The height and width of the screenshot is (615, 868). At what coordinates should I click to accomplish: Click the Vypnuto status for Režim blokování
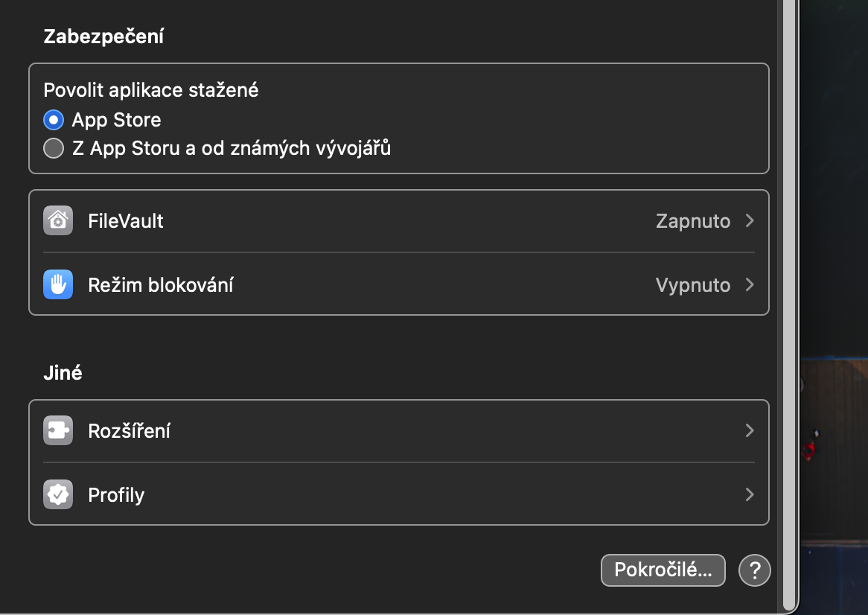(x=692, y=284)
